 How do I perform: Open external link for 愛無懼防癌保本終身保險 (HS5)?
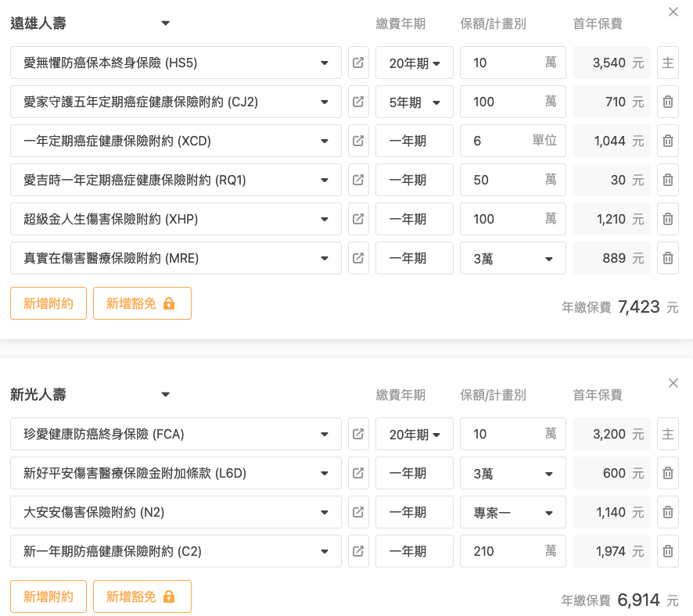click(x=358, y=63)
